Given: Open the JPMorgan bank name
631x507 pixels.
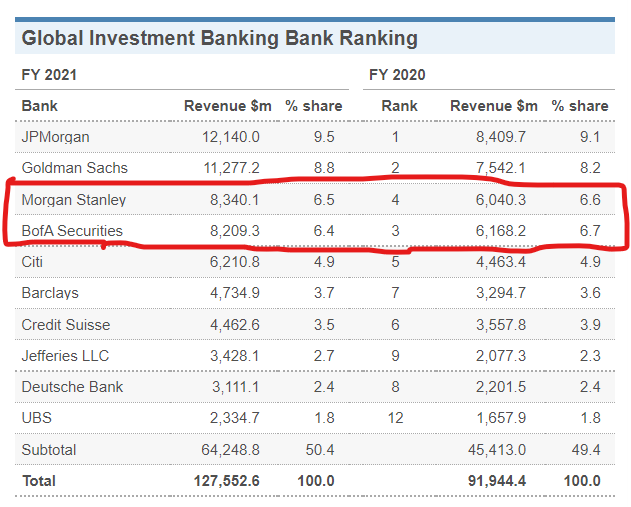Looking at the screenshot, I should pos(54,136).
